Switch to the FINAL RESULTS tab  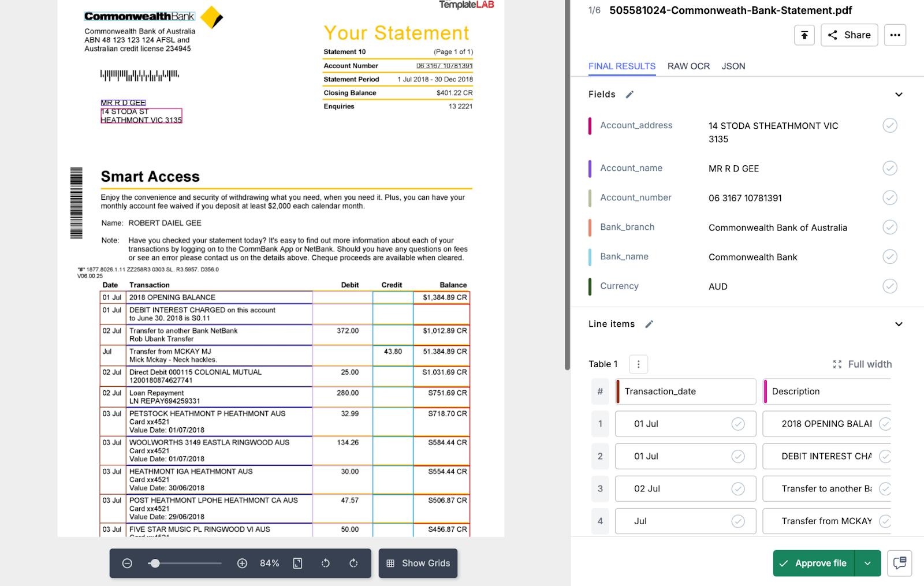click(x=622, y=66)
